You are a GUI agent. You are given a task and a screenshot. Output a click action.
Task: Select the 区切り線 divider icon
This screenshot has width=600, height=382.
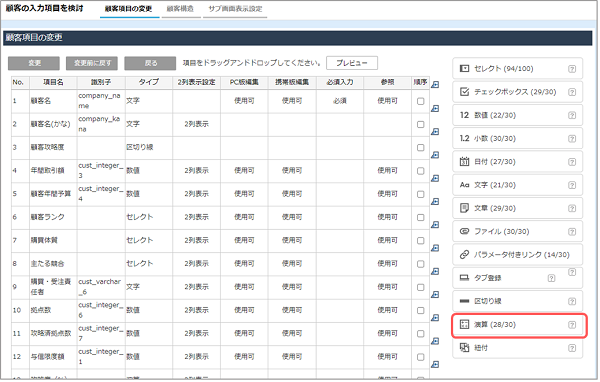[464, 301]
